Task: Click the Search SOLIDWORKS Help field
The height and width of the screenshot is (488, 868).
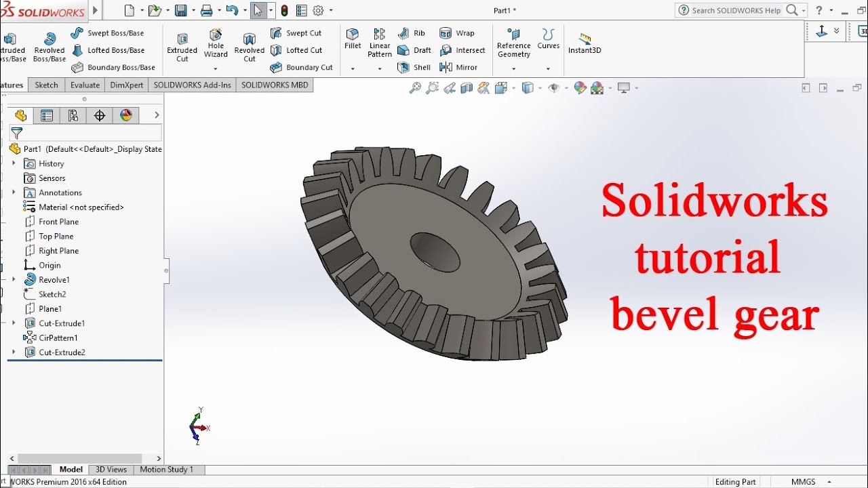Action: pos(736,10)
